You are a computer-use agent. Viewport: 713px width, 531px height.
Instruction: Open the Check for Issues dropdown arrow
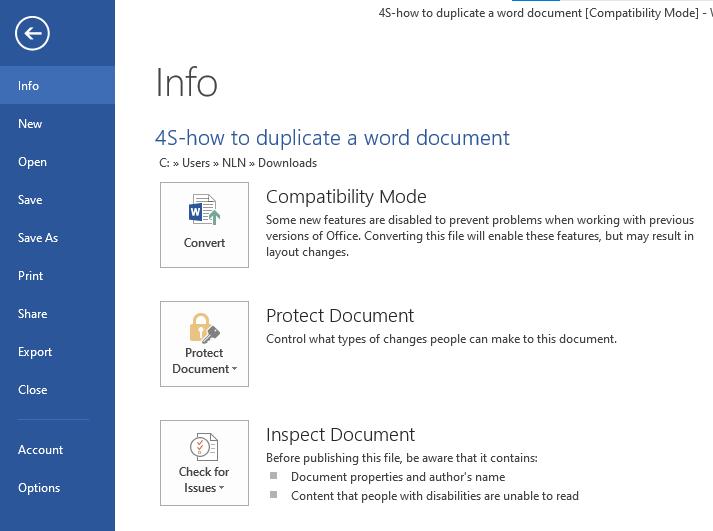[221, 488]
